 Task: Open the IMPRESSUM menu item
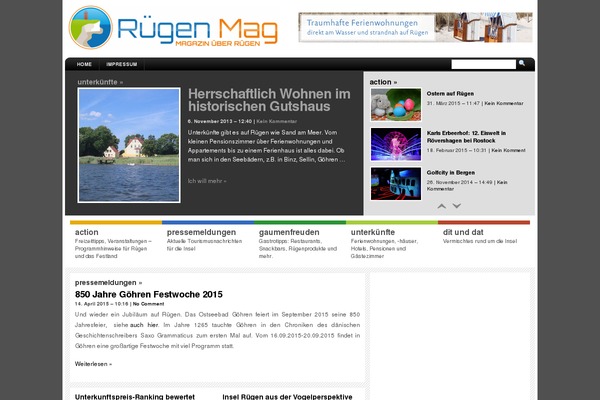coord(122,64)
